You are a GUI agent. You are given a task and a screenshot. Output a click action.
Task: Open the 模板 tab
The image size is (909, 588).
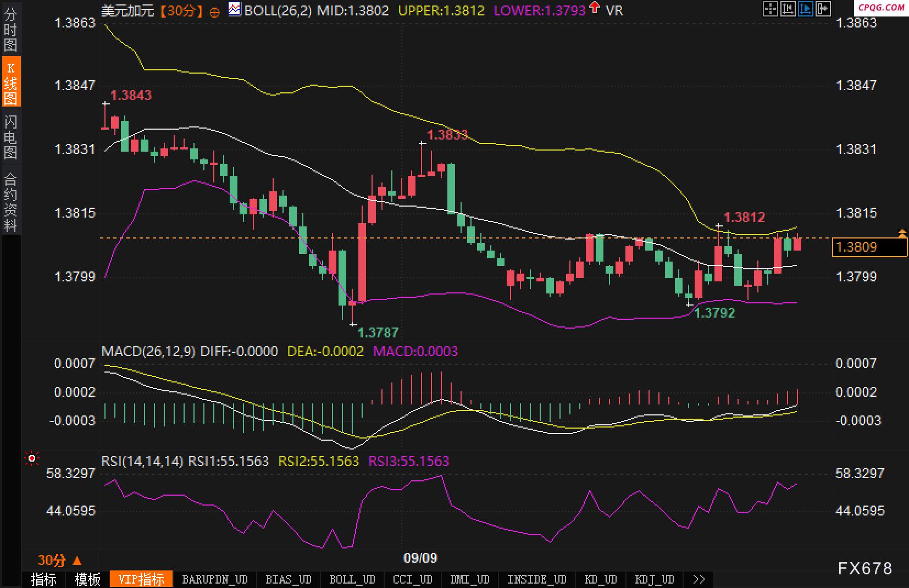[x=87, y=579]
